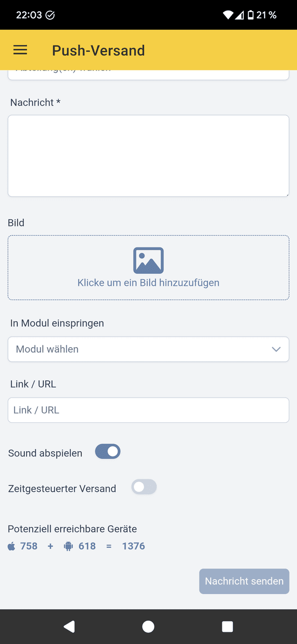Open the partially hidden Abteilung dropdown
This screenshot has height=644, width=297.
click(x=148, y=75)
